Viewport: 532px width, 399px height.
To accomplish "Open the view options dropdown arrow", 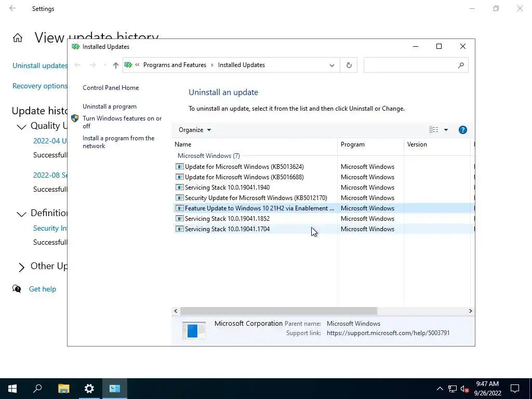I will pyautogui.click(x=446, y=130).
